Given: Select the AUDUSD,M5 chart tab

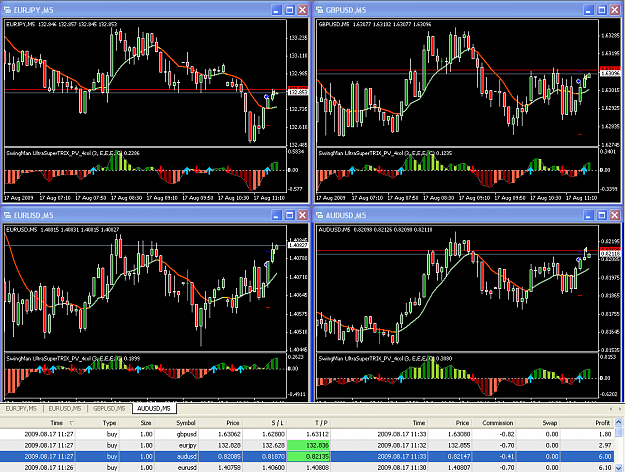Looking at the screenshot, I should [154, 409].
